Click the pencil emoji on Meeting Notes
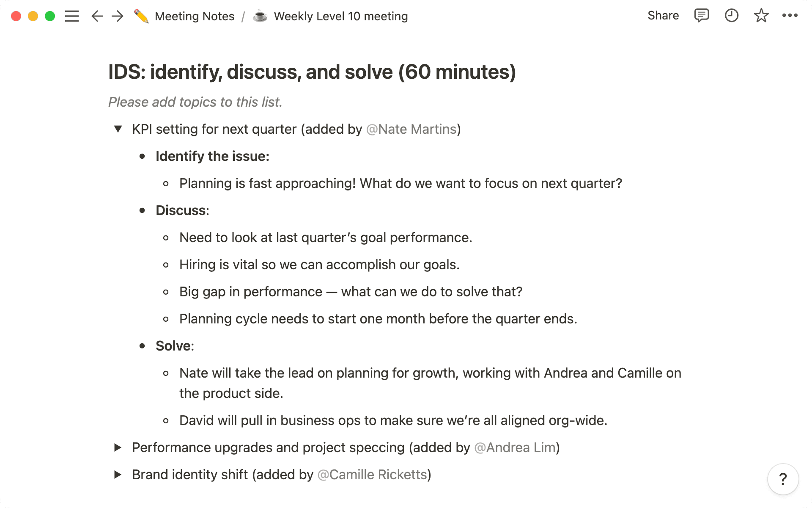 141,16
